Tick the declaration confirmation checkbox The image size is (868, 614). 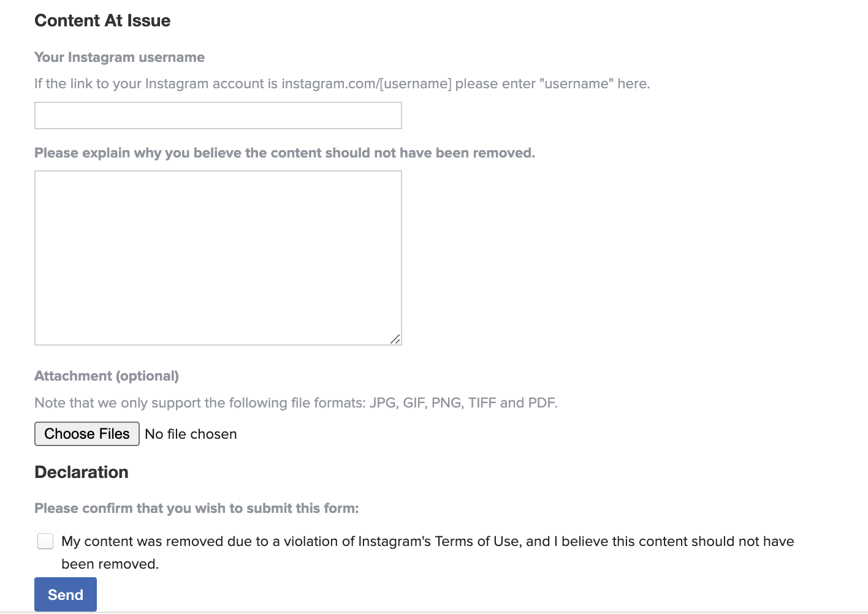coord(45,541)
